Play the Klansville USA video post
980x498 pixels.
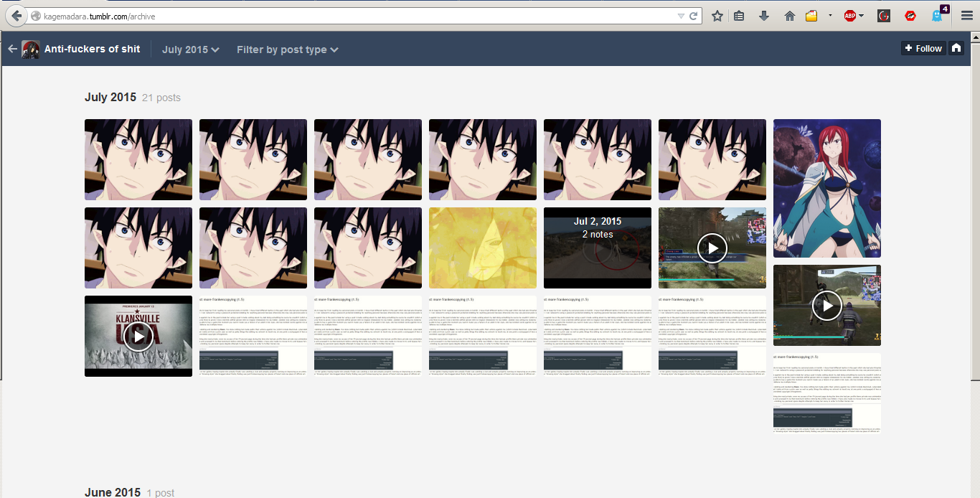pyautogui.click(x=138, y=336)
